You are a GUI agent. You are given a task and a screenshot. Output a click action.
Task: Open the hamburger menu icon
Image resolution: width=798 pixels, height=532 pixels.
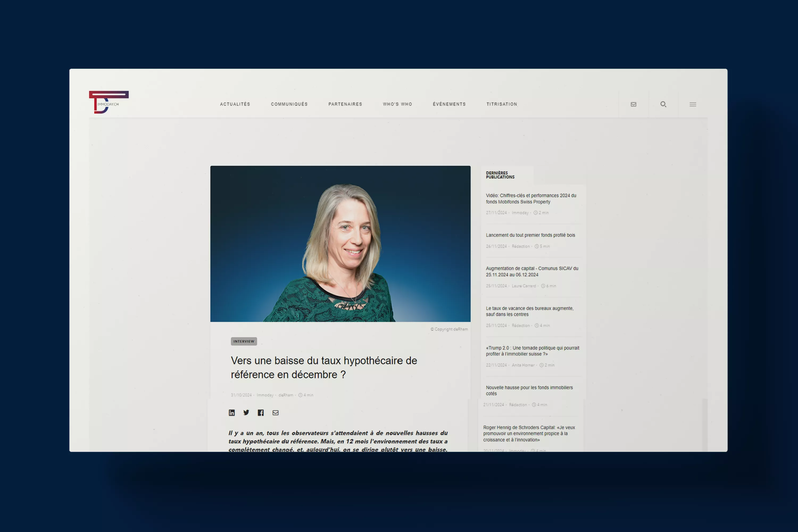(x=693, y=104)
